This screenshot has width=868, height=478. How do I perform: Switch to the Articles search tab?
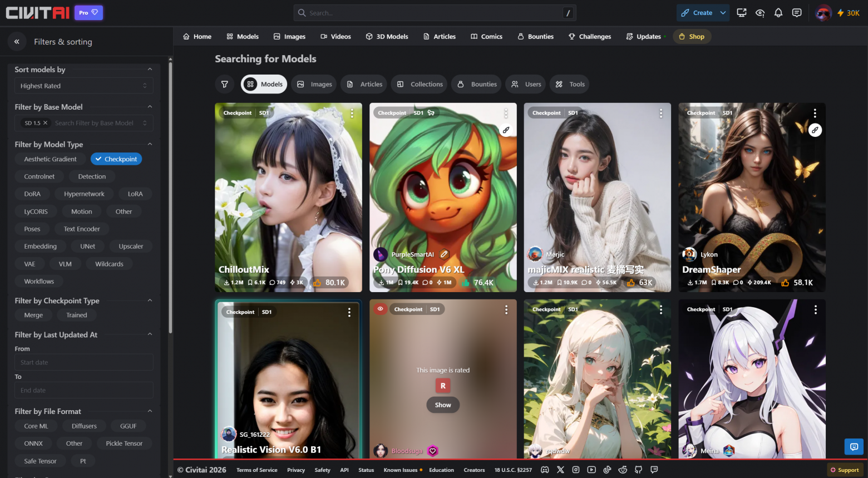(364, 84)
